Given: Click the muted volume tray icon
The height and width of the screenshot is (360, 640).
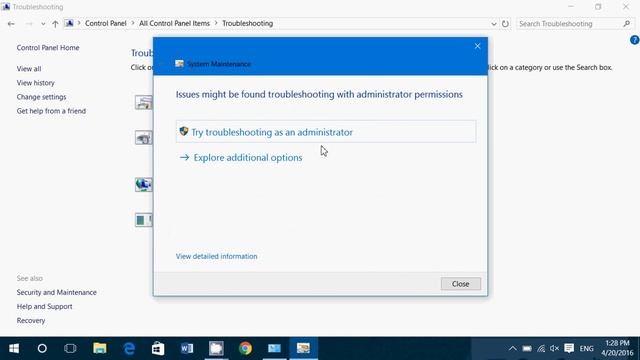Looking at the screenshot, I should point(554,348).
